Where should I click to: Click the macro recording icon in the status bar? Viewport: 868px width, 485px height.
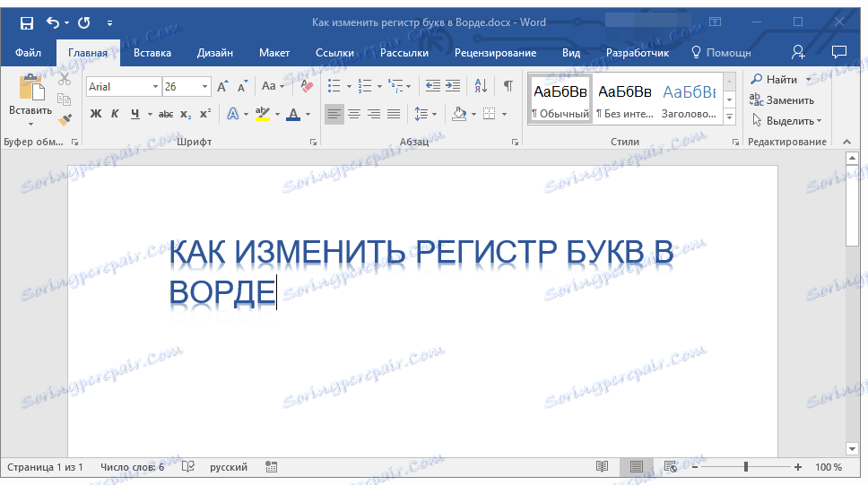pyautogui.click(x=271, y=467)
